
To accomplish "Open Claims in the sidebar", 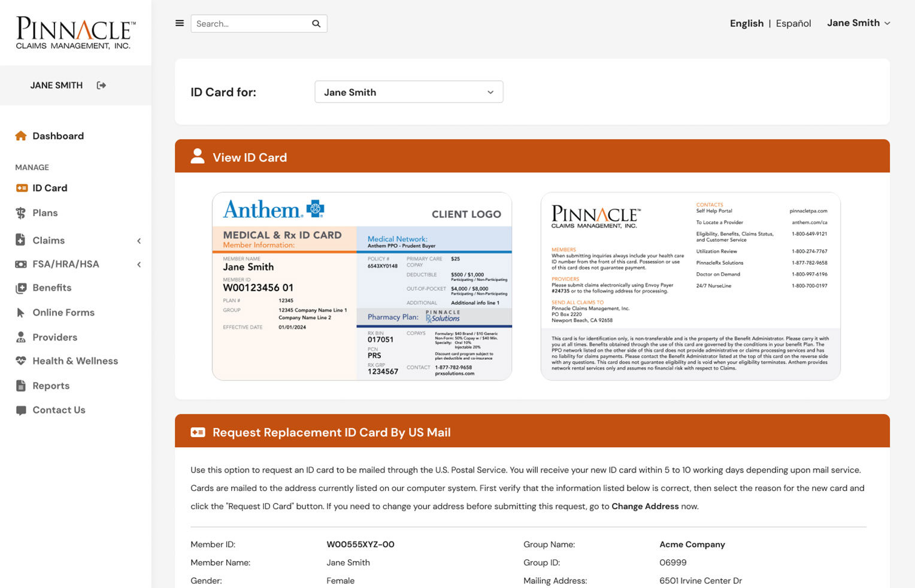I will pos(49,240).
